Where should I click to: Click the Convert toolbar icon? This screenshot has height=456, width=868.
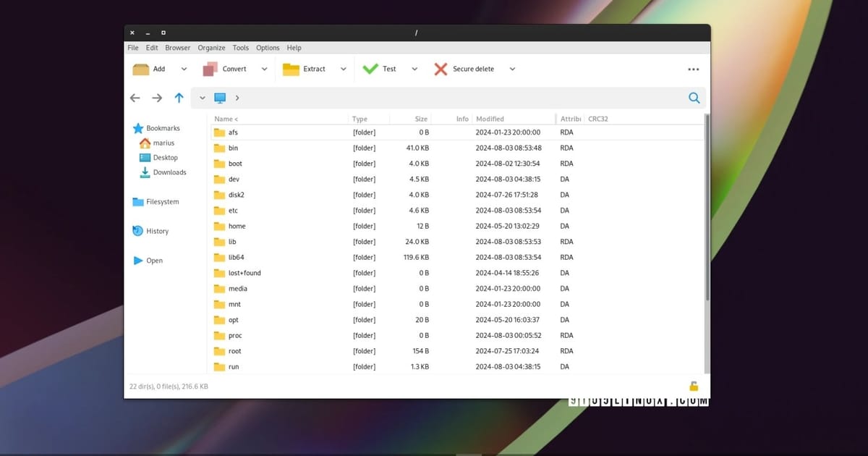(210, 69)
